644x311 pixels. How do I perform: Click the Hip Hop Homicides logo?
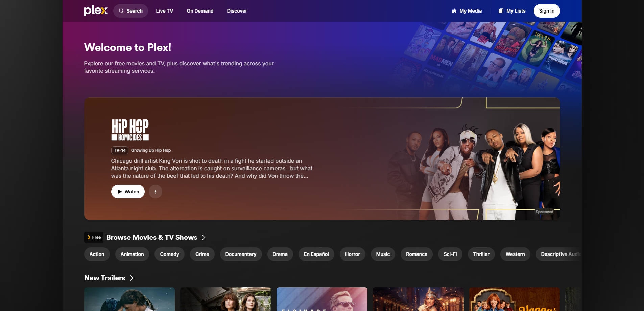pos(130,130)
